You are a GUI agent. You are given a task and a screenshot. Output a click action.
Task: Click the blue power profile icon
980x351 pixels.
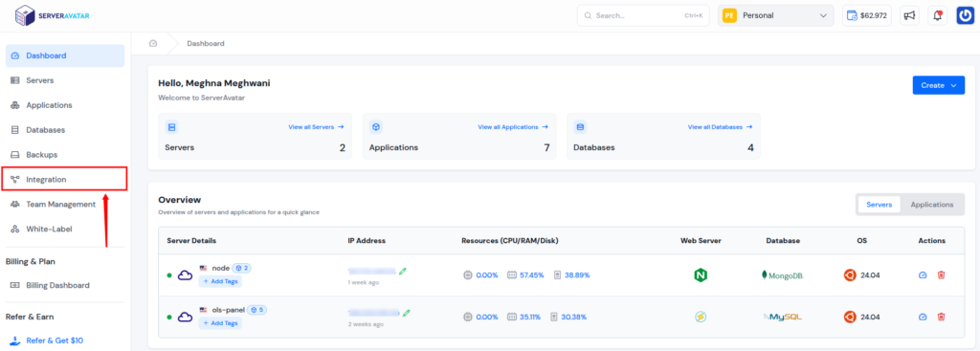point(965,15)
